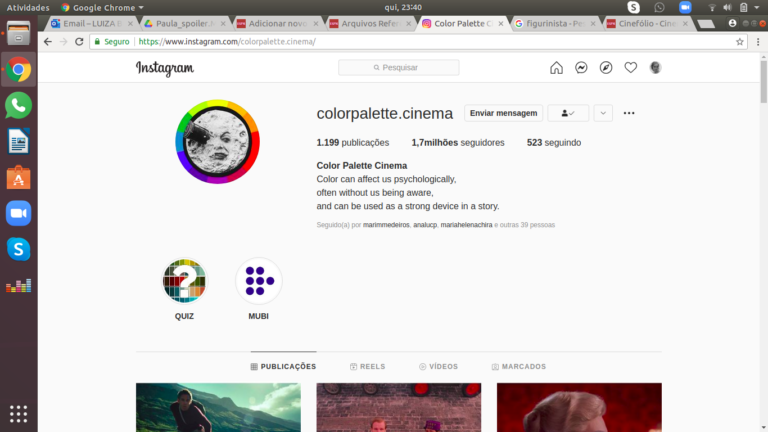Bookmark this page with the star icon
The image size is (768, 432).
(740, 42)
